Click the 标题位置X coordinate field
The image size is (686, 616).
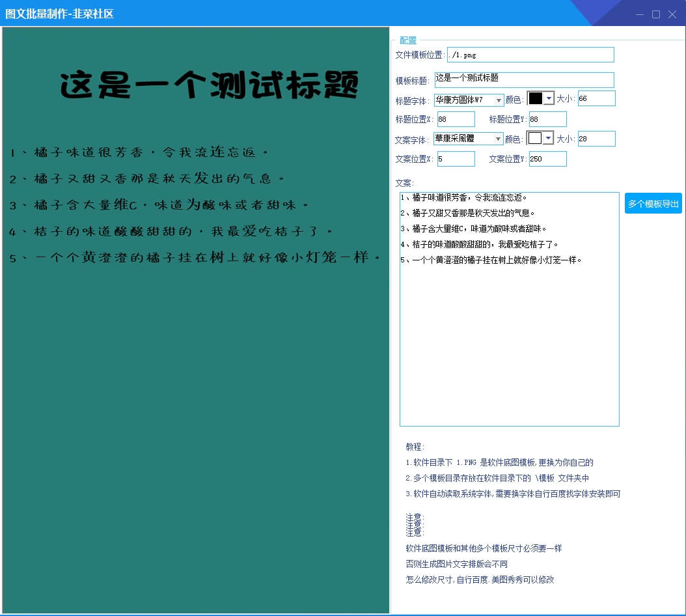click(456, 120)
